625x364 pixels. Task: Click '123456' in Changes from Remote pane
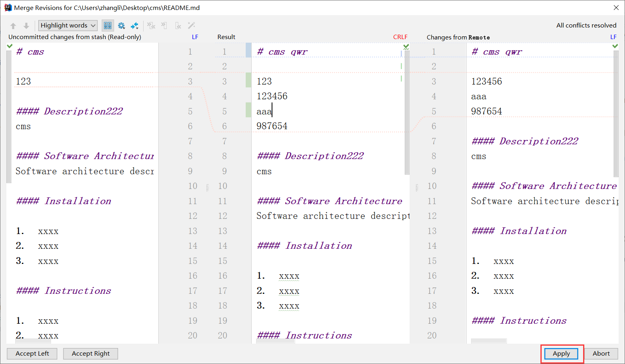(x=487, y=81)
